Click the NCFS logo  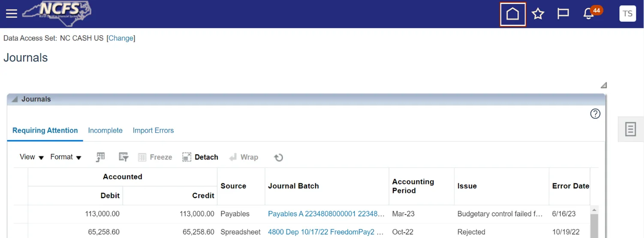coord(57,14)
